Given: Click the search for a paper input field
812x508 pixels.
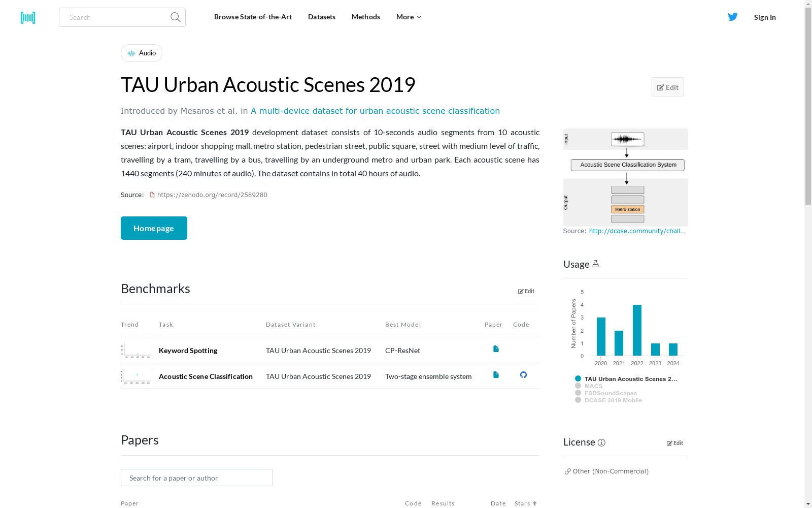Looking at the screenshot, I should (x=196, y=478).
